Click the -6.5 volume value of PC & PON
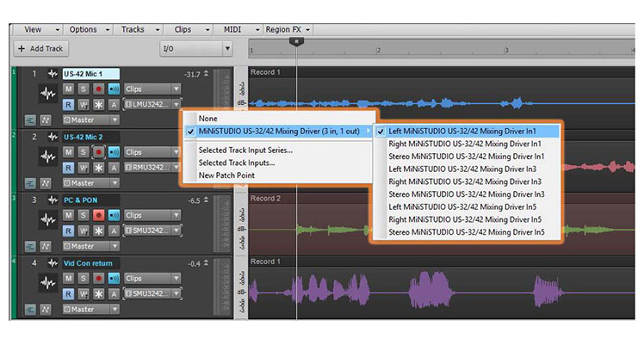 pos(194,200)
